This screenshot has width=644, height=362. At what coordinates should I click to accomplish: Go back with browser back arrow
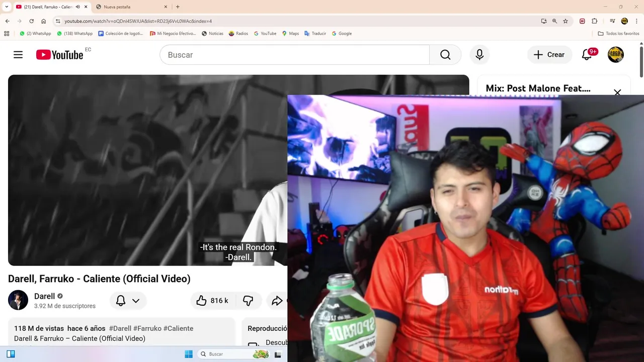[x=7, y=21]
